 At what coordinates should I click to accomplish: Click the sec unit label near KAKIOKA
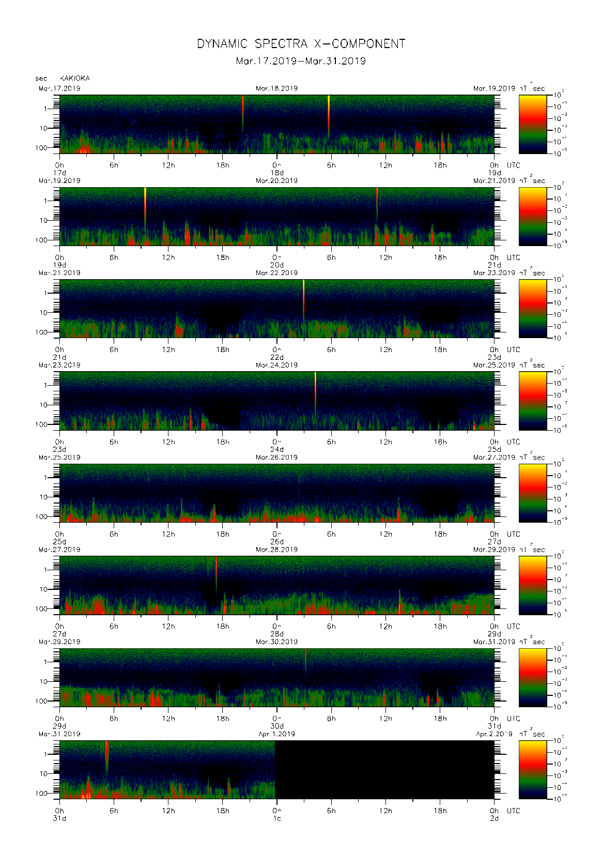point(41,79)
